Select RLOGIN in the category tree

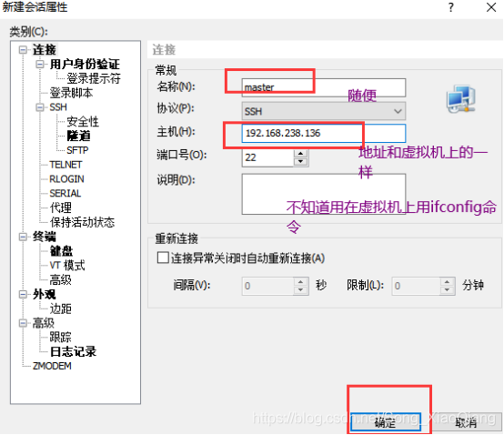[x=66, y=179]
